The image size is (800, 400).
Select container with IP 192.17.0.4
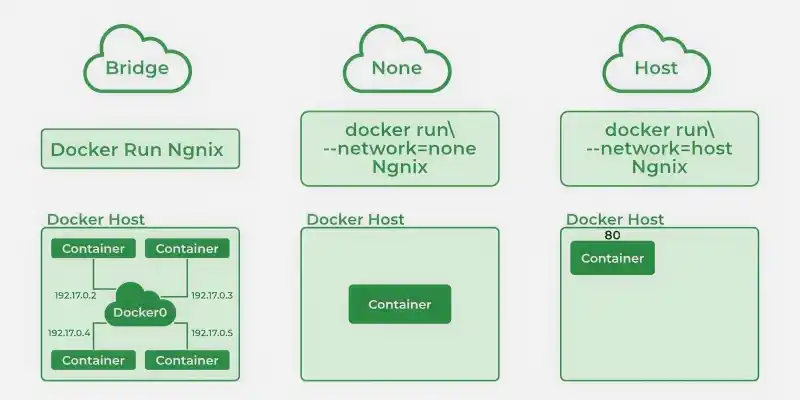click(93, 360)
